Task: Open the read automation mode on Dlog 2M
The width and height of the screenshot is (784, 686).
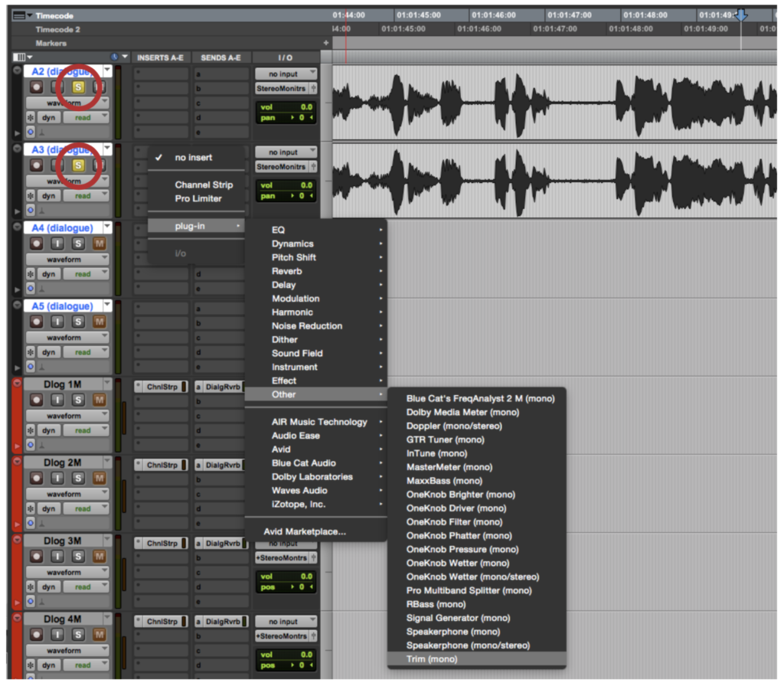Action: coord(86,508)
